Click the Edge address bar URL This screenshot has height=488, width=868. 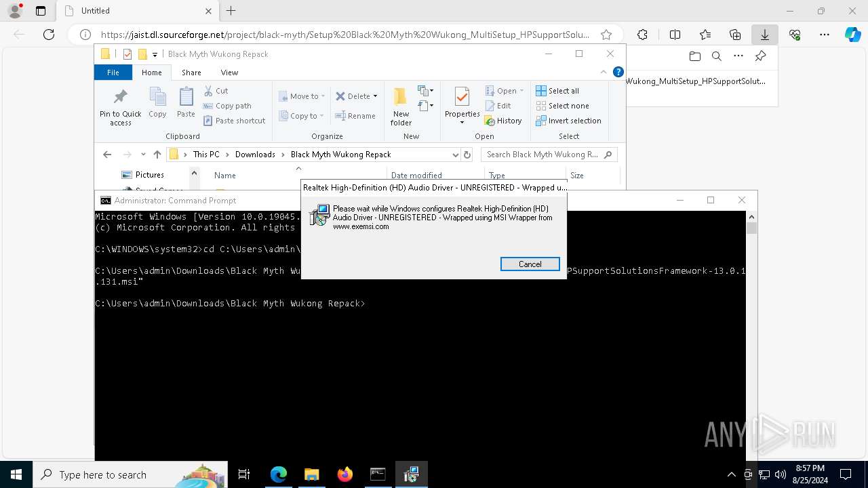[344, 35]
